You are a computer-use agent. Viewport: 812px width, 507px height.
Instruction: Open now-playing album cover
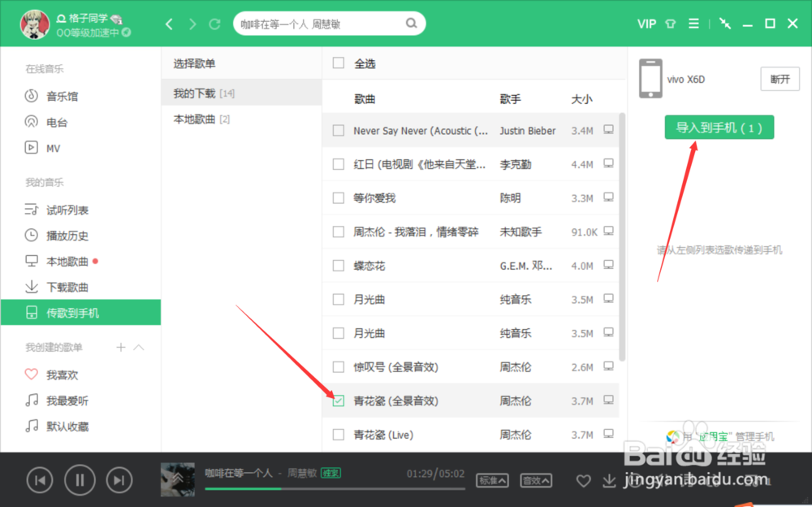178,479
